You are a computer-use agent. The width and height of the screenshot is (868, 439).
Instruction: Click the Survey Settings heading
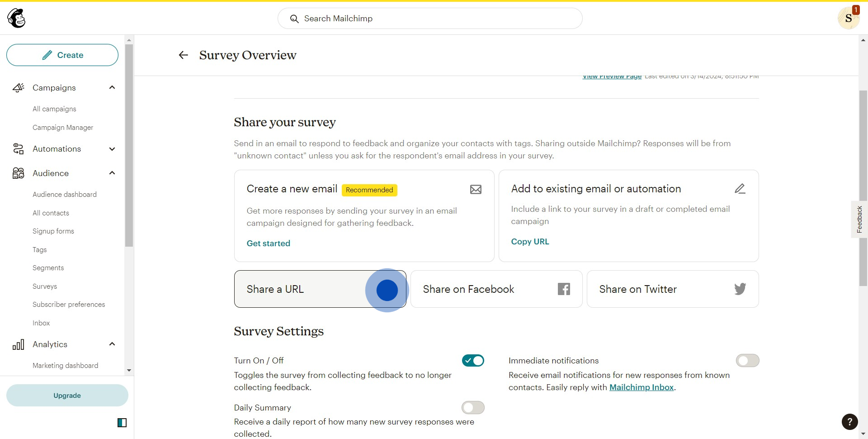coord(279,331)
